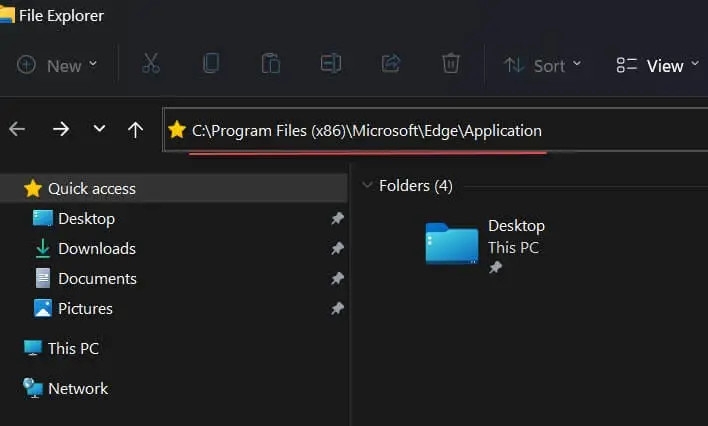Viewport: 708px width, 426px height.
Task: Open the New item dropdown
Action: 57,66
